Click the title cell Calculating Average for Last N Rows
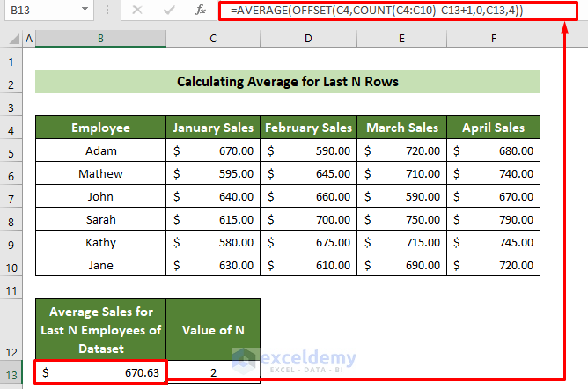The height and width of the screenshot is (389, 588). click(287, 82)
